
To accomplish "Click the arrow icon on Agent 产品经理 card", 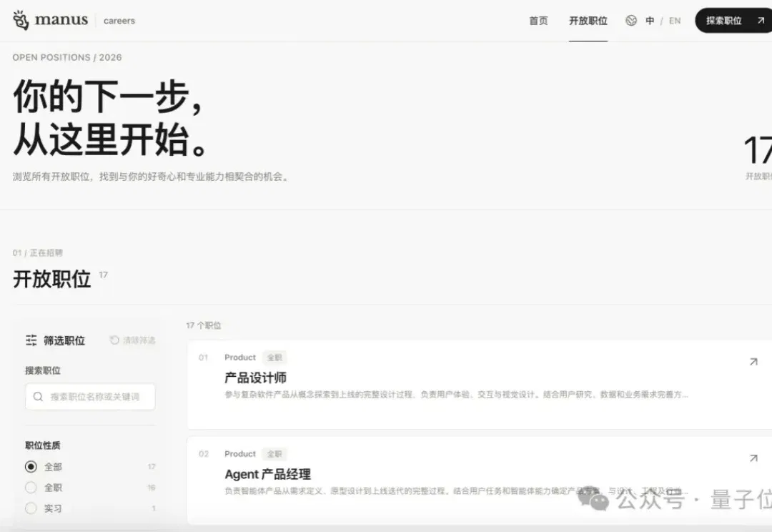I will point(753,458).
